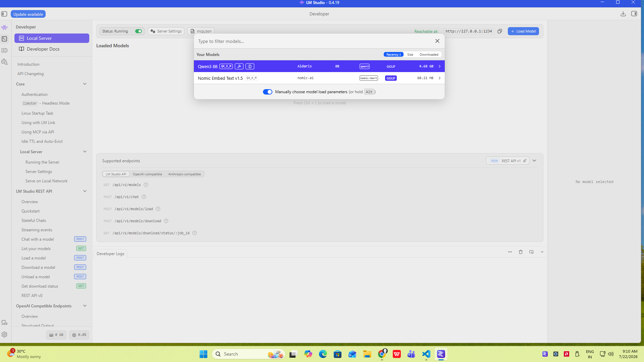This screenshot has height=362, width=644.
Task: Expand Nomic Embed Text v1.5 row arrow
Action: tap(439, 78)
